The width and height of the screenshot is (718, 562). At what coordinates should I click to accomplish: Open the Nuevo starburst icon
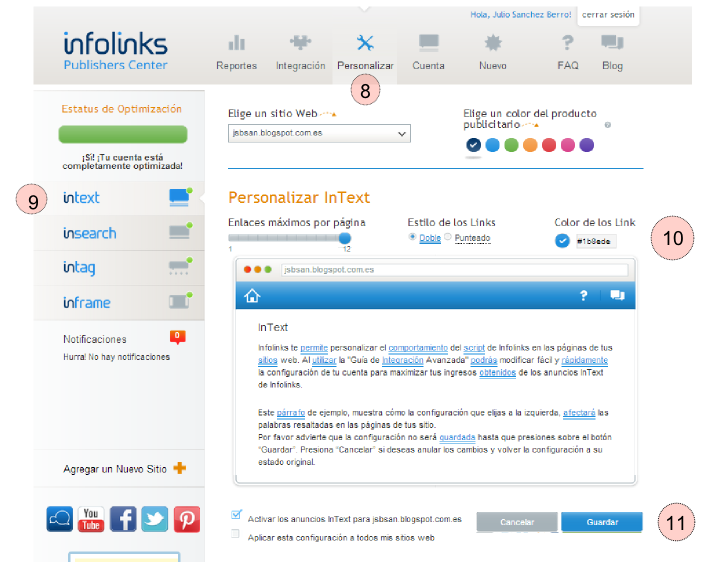click(x=493, y=43)
